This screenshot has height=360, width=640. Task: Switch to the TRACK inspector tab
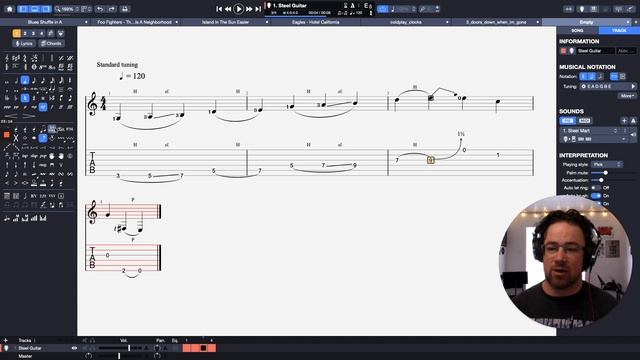coord(619,31)
